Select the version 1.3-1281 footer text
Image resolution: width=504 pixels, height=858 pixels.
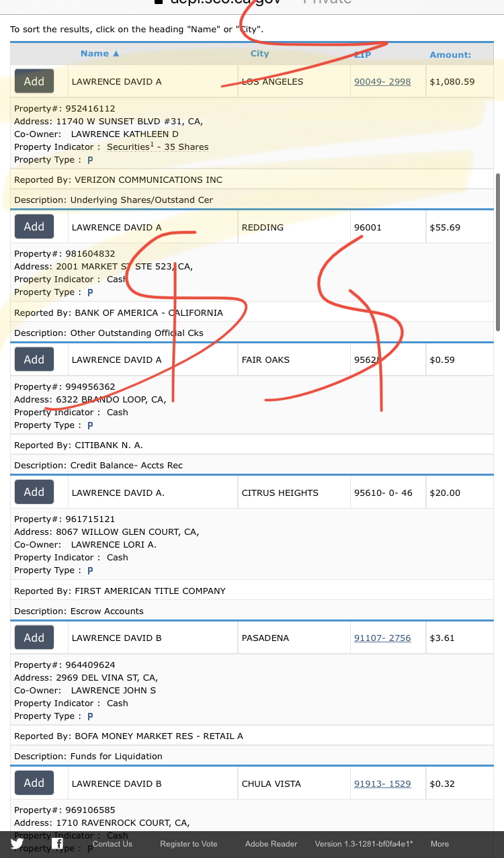pos(364,844)
